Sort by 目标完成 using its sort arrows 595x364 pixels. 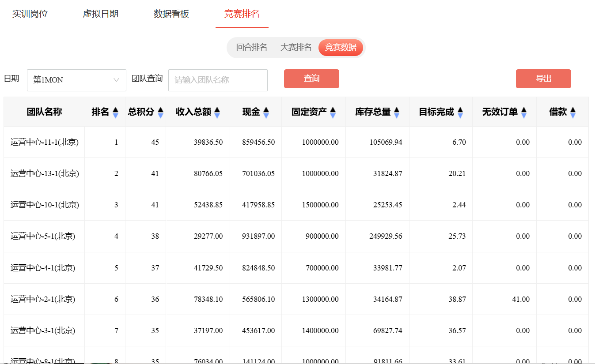[460, 113]
